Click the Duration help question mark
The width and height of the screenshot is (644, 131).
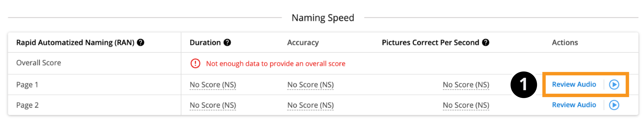[x=227, y=43]
